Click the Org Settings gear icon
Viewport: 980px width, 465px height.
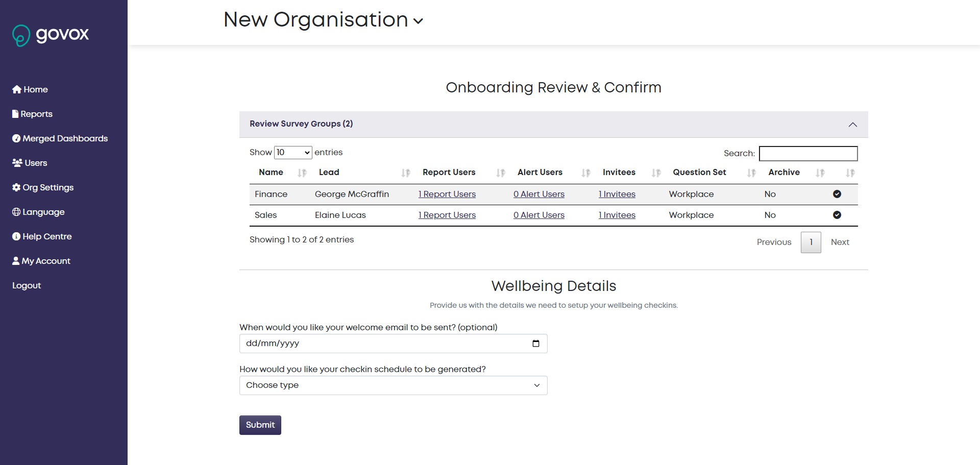coord(16,187)
